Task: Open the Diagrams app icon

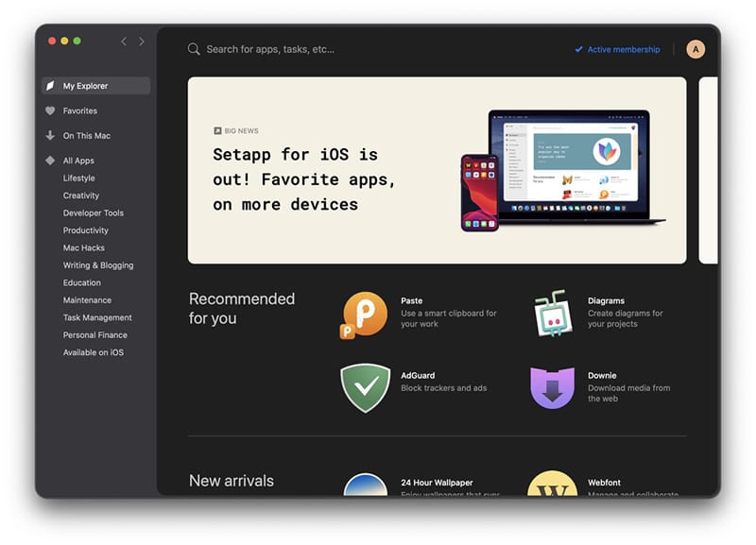Action: pos(553,314)
